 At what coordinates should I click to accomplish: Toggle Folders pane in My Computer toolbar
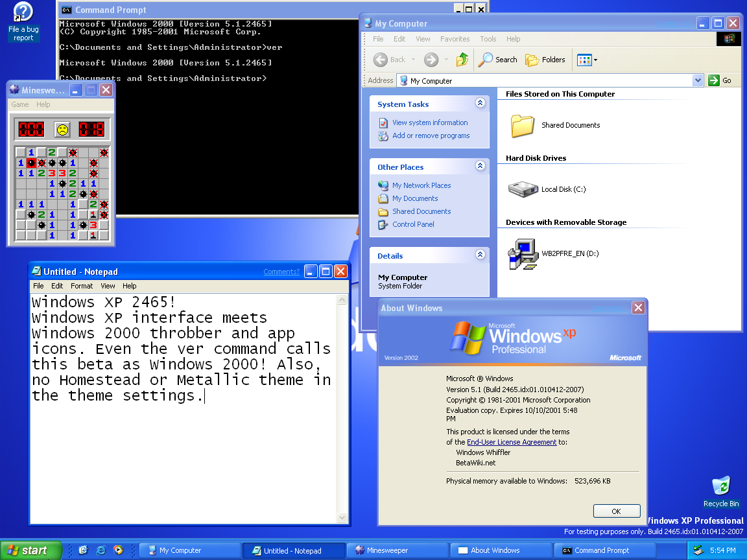(x=545, y=60)
